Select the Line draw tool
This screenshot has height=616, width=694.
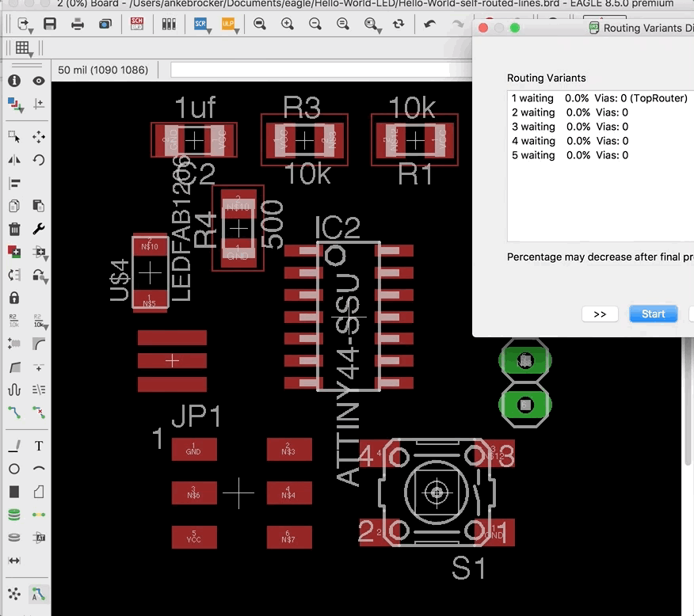tap(14, 446)
